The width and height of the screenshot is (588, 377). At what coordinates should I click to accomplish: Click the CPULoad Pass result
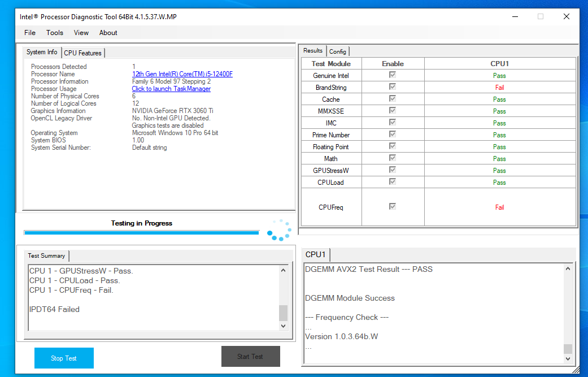(x=499, y=183)
